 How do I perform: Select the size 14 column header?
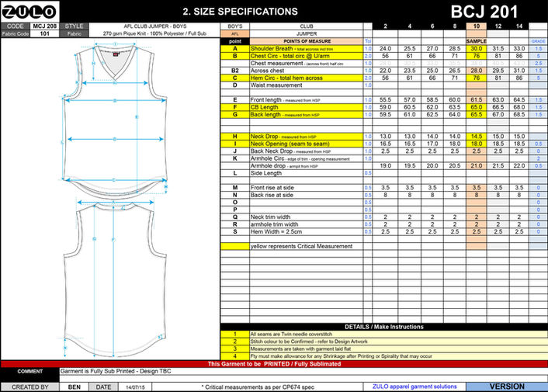(519, 26)
